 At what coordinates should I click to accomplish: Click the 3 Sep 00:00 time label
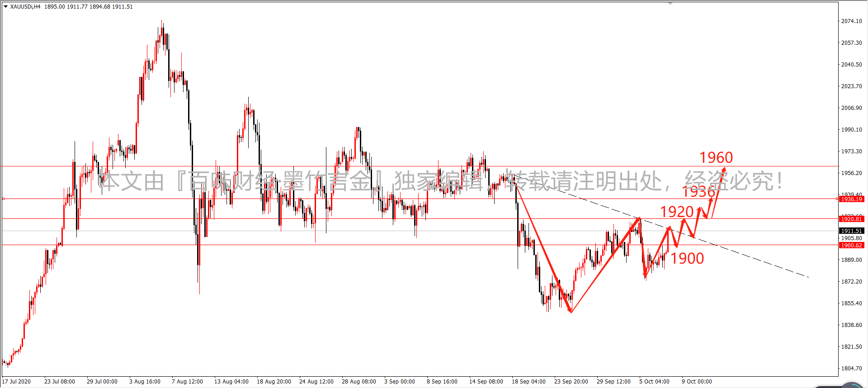[400, 382]
